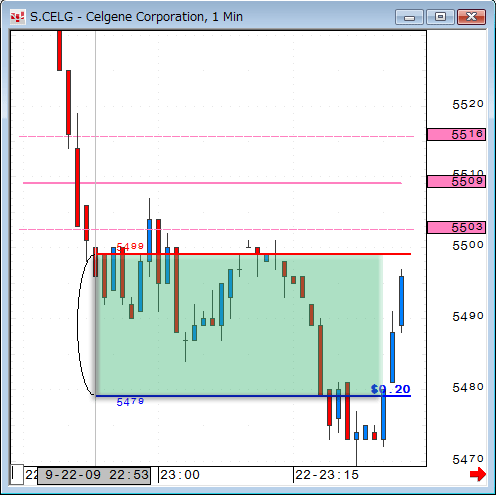
Task: Select the blue horizontal line at 5478
Action: coord(253,396)
